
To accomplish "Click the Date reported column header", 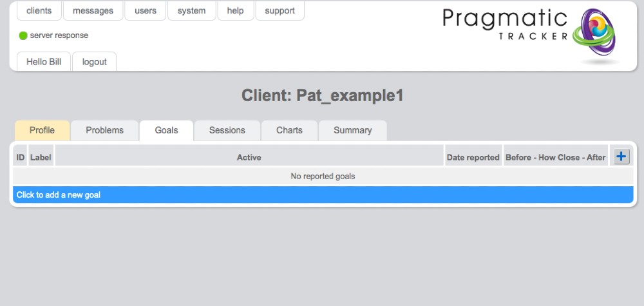I will pos(473,157).
